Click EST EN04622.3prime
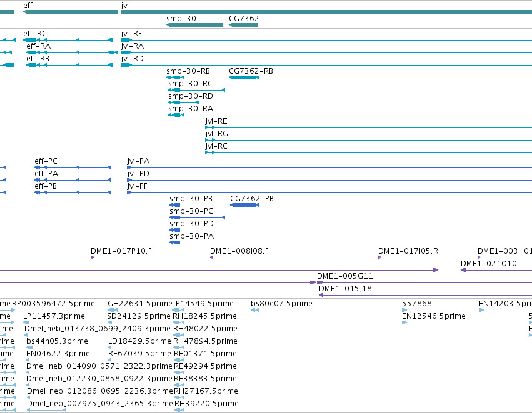 (x=28, y=360)
